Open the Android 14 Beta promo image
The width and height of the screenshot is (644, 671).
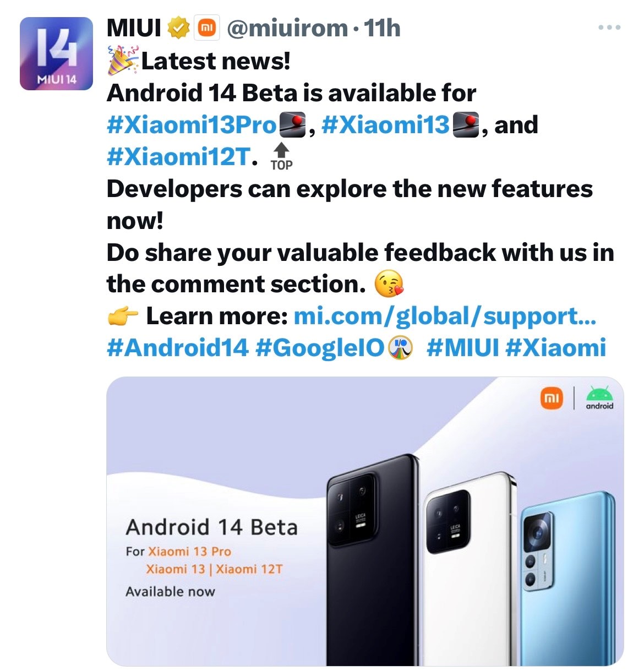[365, 521]
